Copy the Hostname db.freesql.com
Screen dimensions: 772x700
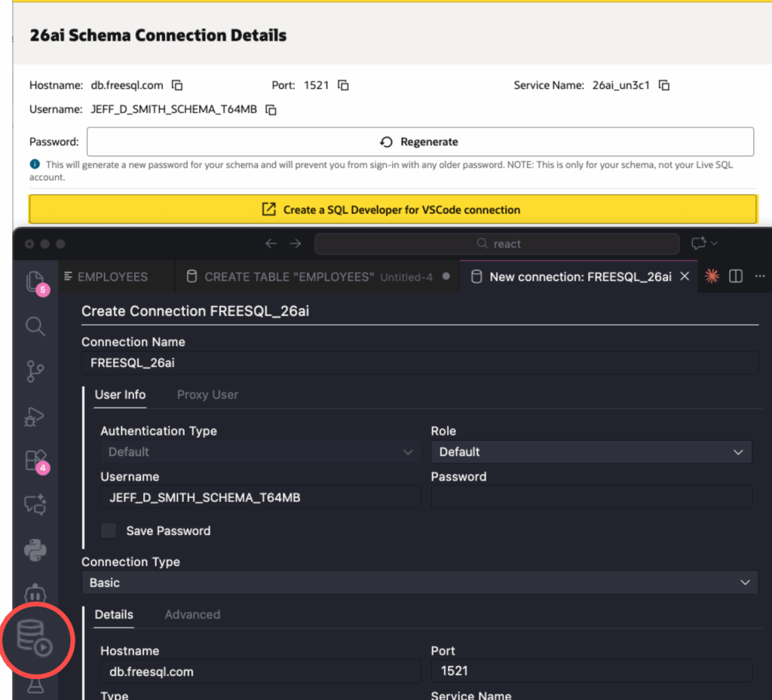point(178,85)
